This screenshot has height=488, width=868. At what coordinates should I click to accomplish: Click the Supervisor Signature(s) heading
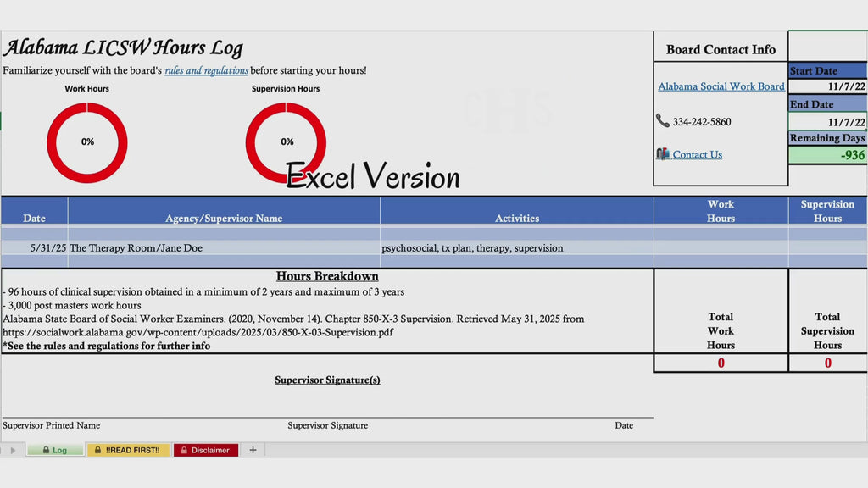pos(327,380)
